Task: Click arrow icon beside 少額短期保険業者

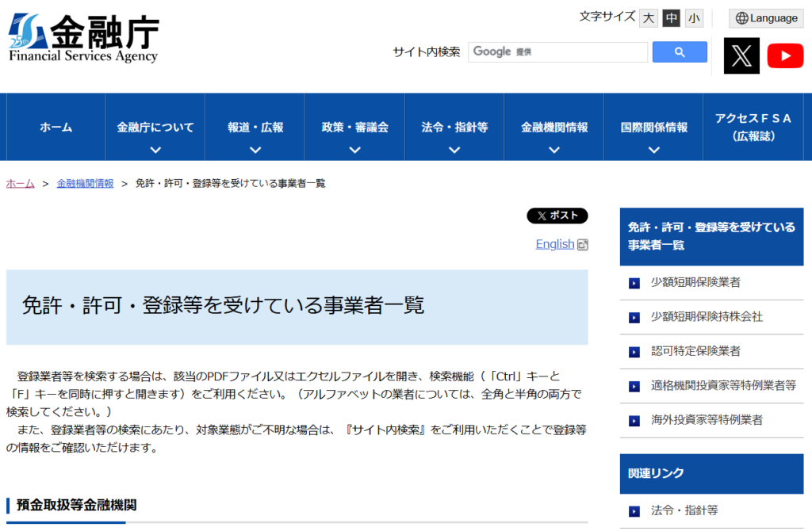Action: (634, 283)
